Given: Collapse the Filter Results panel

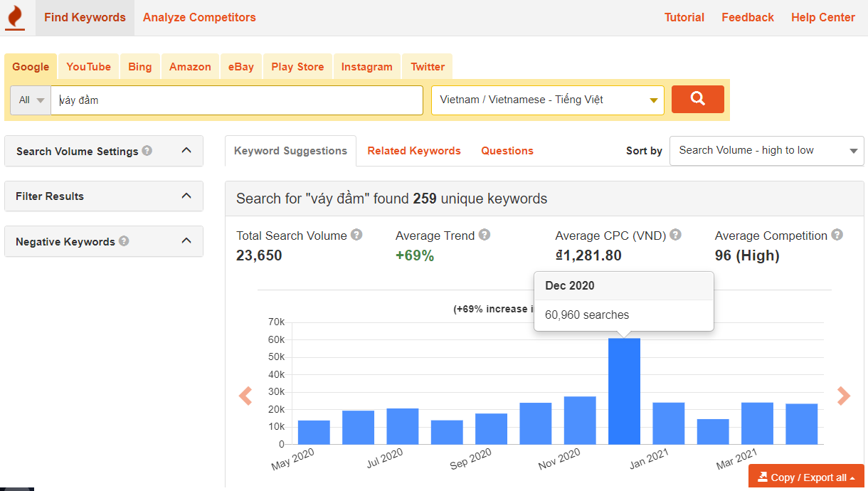Looking at the screenshot, I should (186, 196).
